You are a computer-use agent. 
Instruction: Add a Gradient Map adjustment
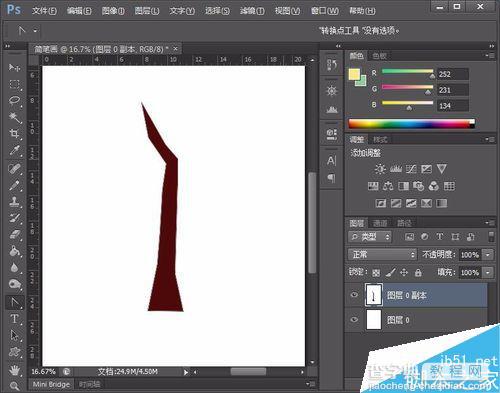click(442, 203)
